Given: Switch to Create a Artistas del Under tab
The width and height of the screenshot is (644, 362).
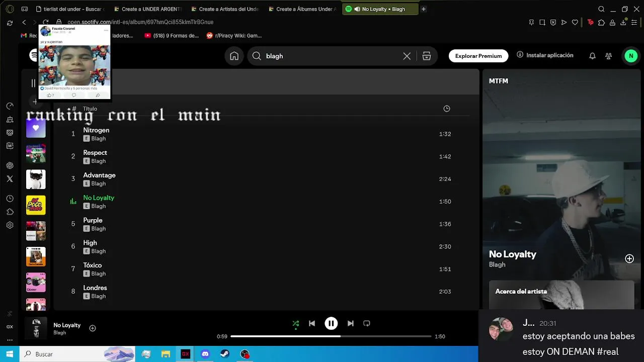Looking at the screenshot, I should (x=224, y=9).
